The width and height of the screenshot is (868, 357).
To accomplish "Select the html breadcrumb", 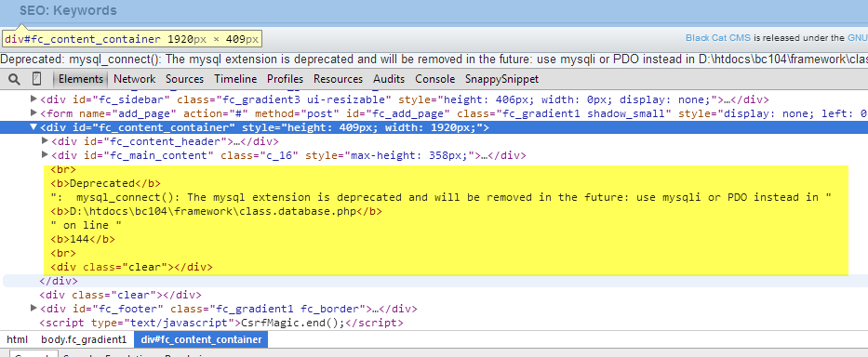I will coord(17,339).
